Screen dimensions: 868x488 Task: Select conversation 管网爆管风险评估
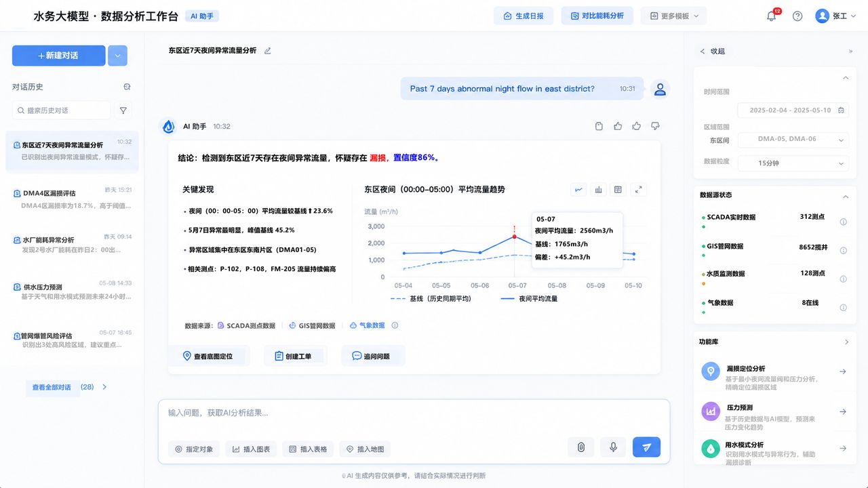pos(72,340)
